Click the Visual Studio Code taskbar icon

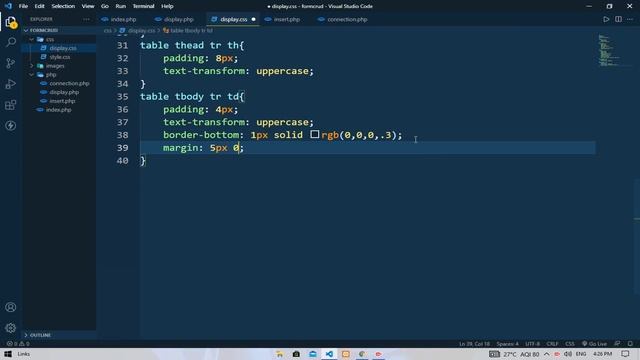tap(329, 354)
